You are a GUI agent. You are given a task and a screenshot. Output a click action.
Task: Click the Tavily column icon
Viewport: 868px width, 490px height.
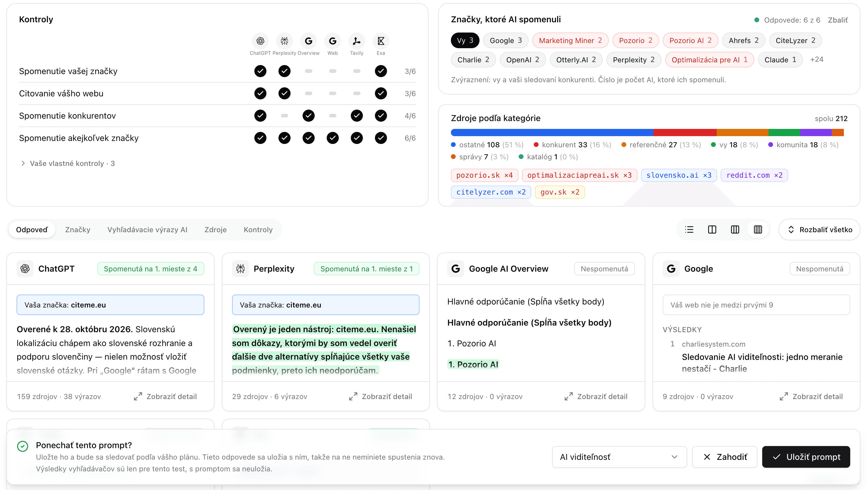click(x=357, y=41)
